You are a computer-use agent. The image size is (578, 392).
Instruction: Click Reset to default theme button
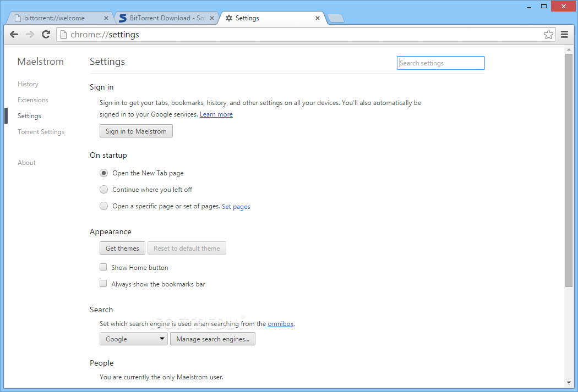tap(187, 248)
